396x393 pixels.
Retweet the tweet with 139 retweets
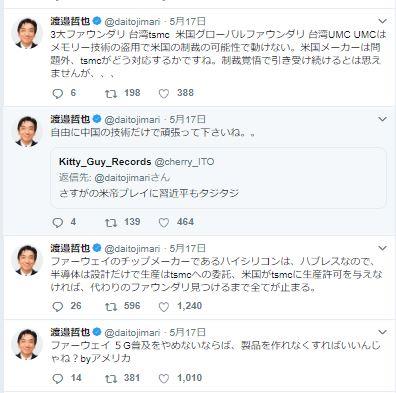(x=111, y=223)
